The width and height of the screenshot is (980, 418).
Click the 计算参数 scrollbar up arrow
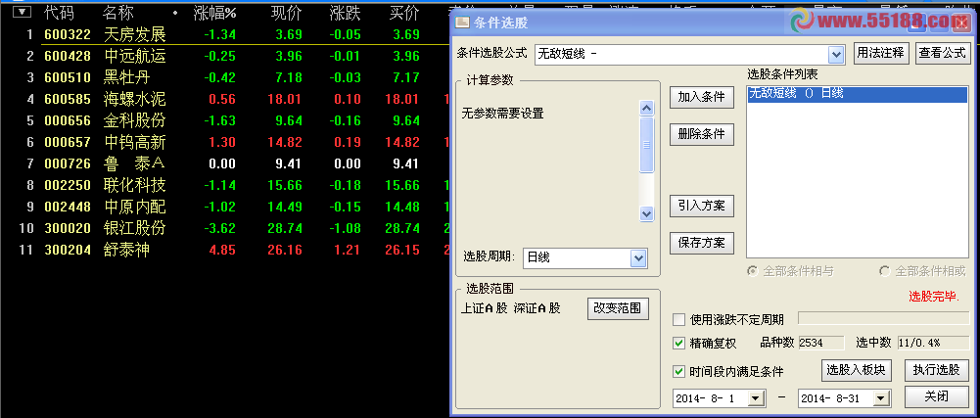[647, 108]
